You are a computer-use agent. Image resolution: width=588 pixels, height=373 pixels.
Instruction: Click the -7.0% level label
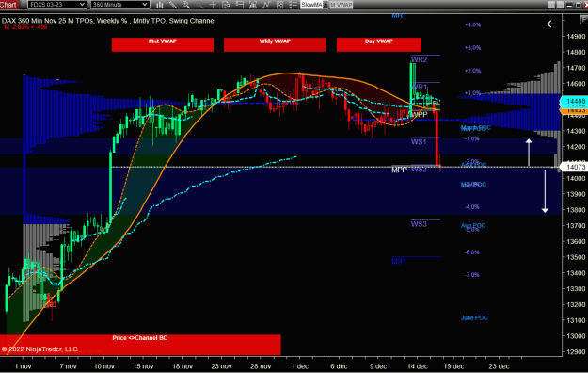point(471,275)
